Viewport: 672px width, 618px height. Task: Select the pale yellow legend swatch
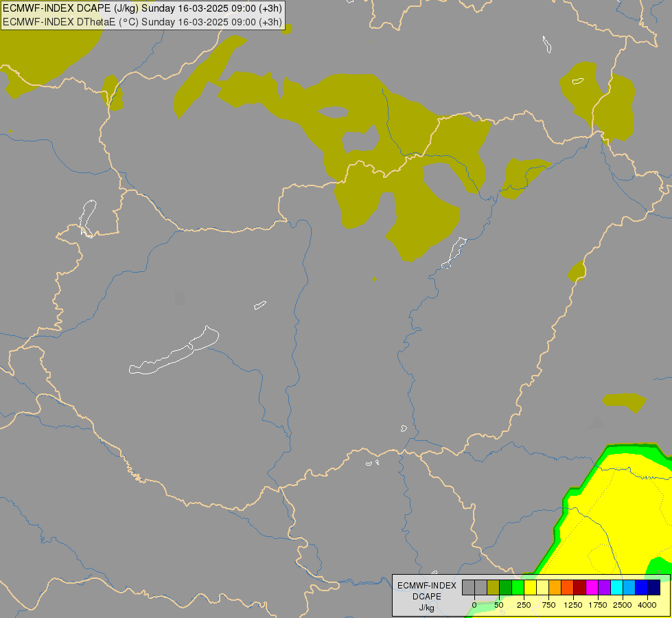click(543, 588)
